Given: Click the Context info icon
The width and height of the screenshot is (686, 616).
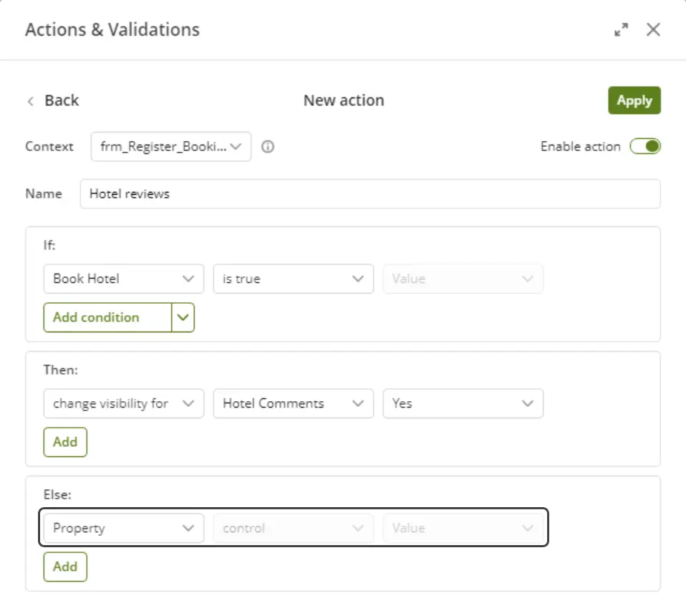Looking at the screenshot, I should tap(268, 147).
